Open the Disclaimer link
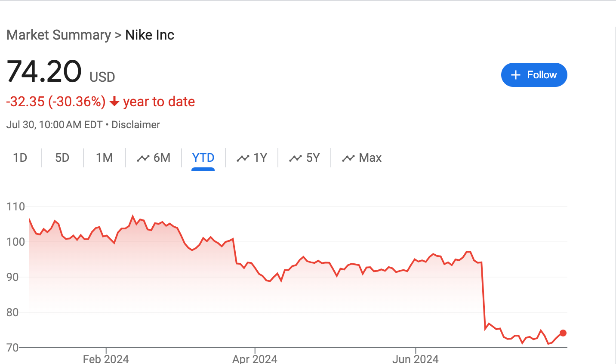The image size is (616, 364). (136, 125)
